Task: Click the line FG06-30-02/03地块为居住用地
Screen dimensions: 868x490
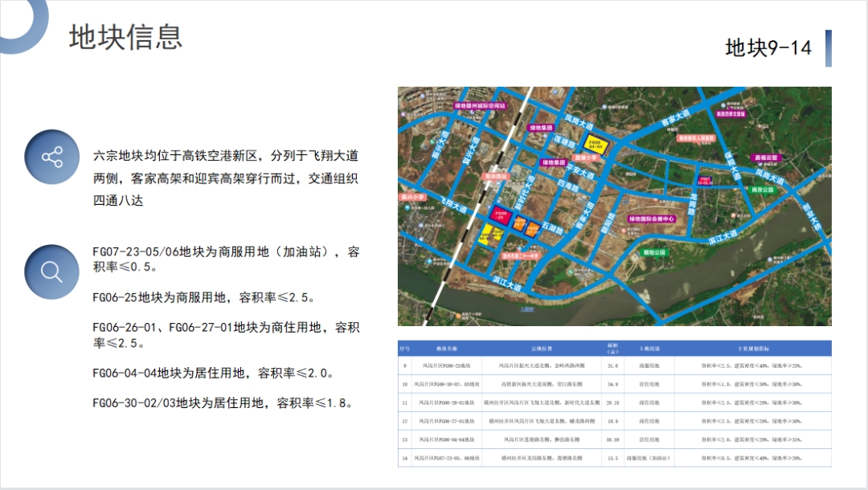Action: 223,403
